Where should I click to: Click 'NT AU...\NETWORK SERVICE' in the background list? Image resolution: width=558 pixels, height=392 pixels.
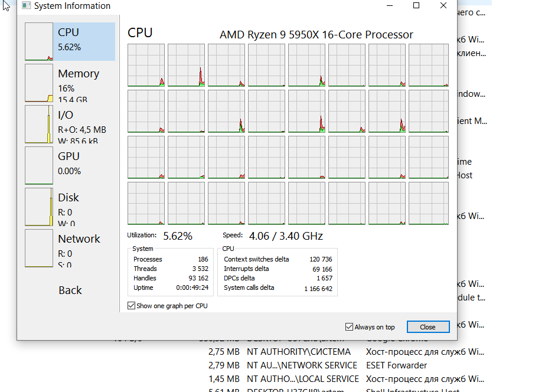tap(302, 365)
